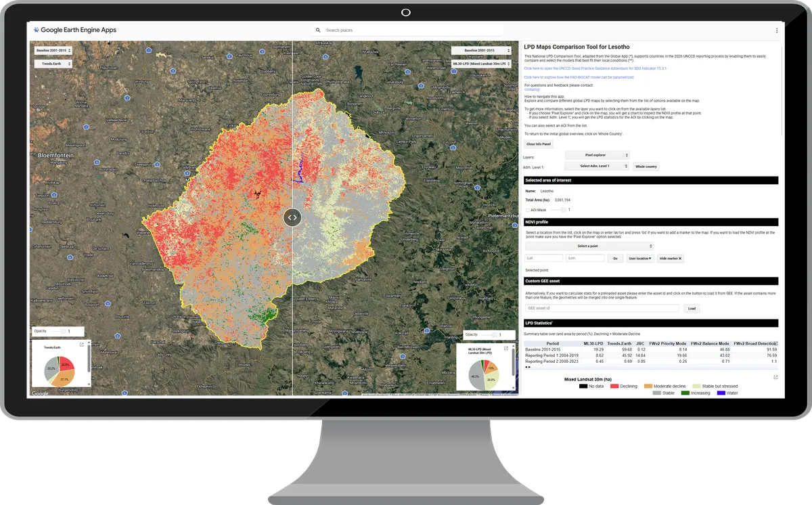Open the Pixel explorer layers dropdown

click(597, 155)
